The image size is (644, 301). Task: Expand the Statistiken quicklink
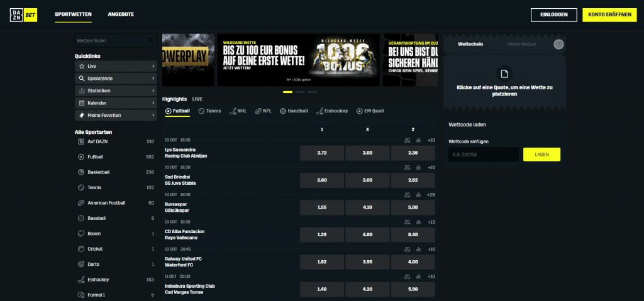pos(116,91)
